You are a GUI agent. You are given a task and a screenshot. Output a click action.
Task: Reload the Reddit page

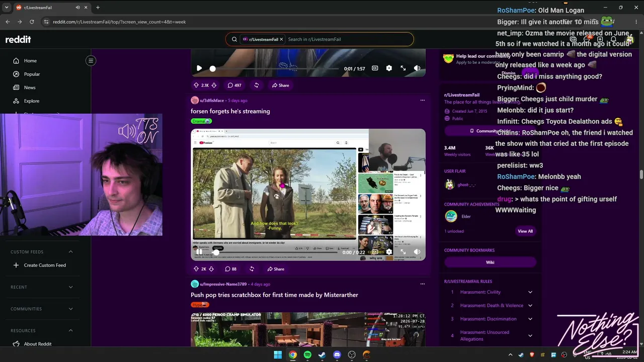click(32, 22)
